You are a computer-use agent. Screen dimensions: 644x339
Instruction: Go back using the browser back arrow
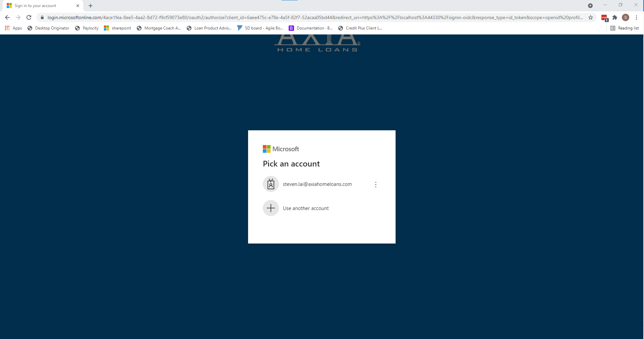coord(7,17)
